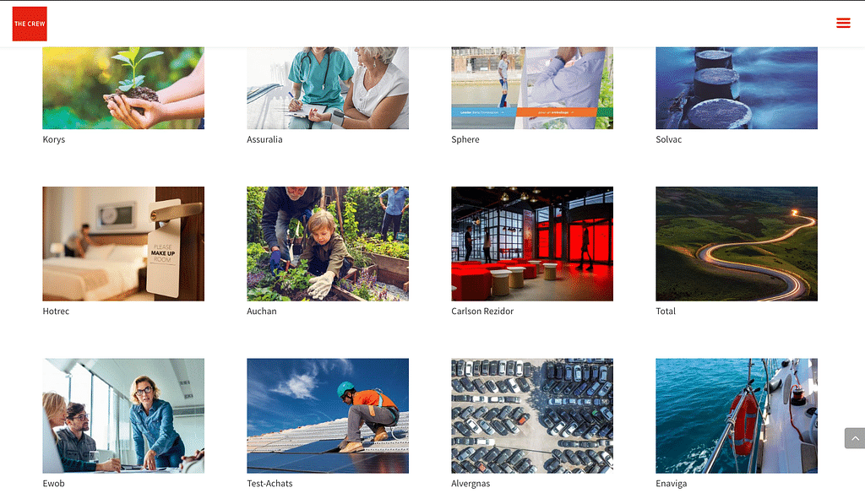Open the Ewob office meeting image
Viewport: 865px width, 504px height.
(x=123, y=415)
